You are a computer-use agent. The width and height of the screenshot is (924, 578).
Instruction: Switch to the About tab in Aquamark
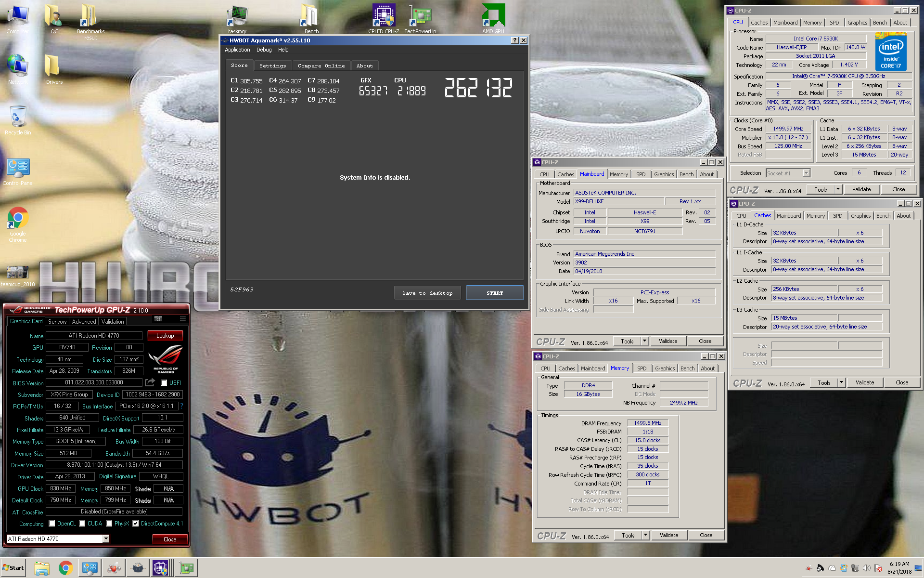(x=364, y=66)
